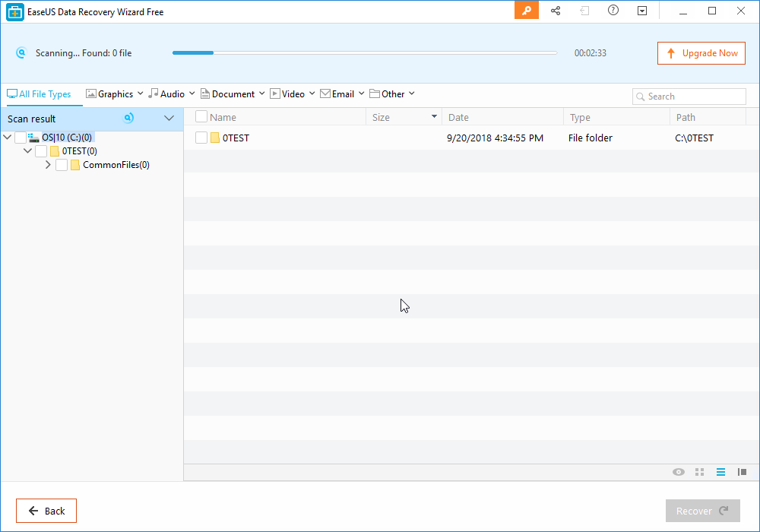Image resolution: width=760 pixels, height=532 pixels.
Task: Switch to preview pane view icon
Action: (x=742, y=472)
